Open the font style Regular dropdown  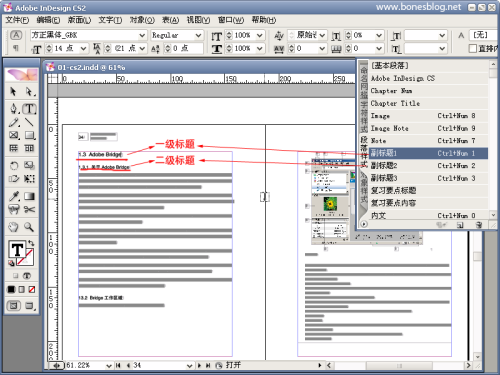[198, 35]
